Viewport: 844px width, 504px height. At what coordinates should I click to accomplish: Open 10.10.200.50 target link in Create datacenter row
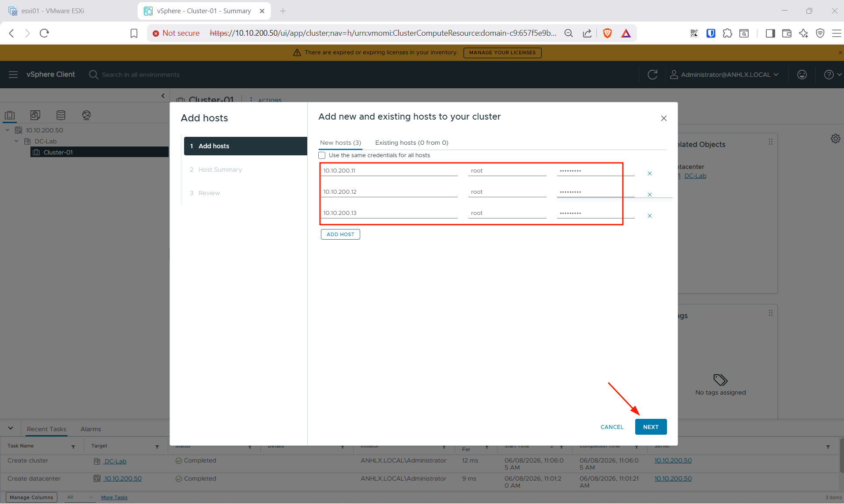pyautogui.click(x=123, y=478)
